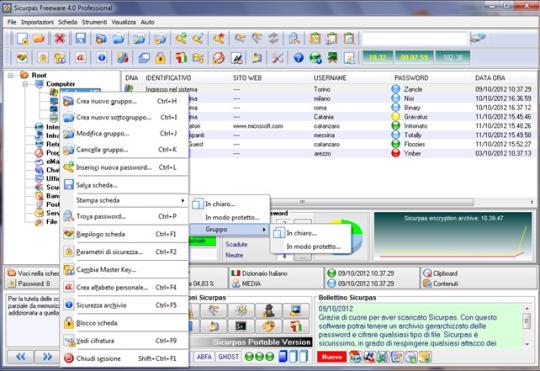Collapse the Computer tree node
This screenshot has width=540, height=371.
[25, 84]
